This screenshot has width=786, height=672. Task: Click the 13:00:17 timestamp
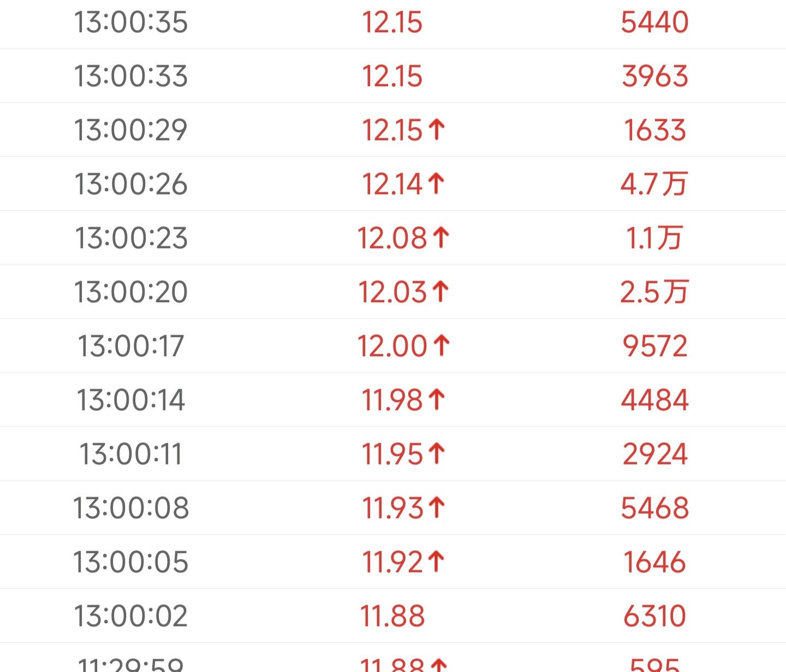tap(131, 346)
